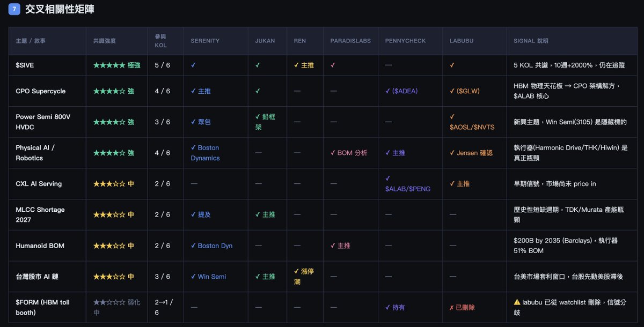Select the Power Semi 800V HVDC cell

click(x=44, y=122)
